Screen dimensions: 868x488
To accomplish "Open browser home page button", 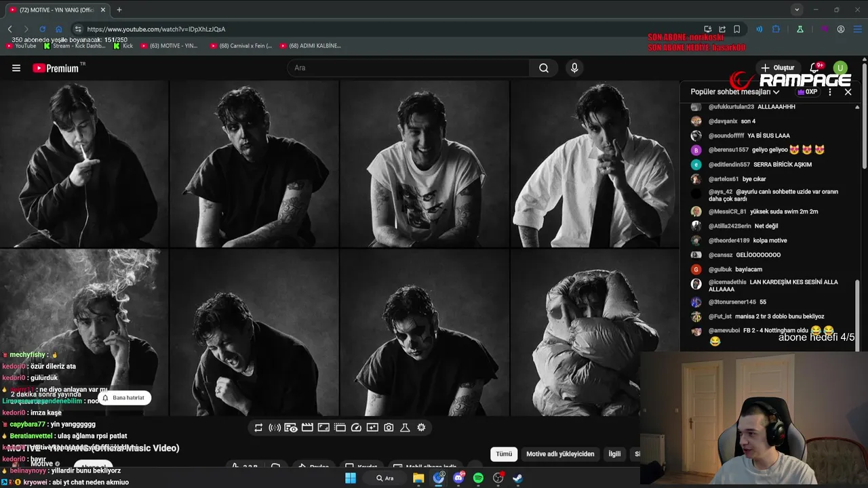I will coord(58,29).
